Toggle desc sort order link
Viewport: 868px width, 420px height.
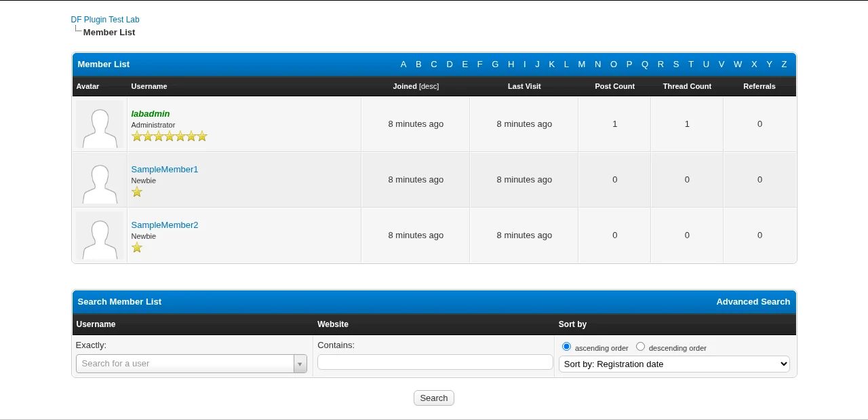[429, 86]
